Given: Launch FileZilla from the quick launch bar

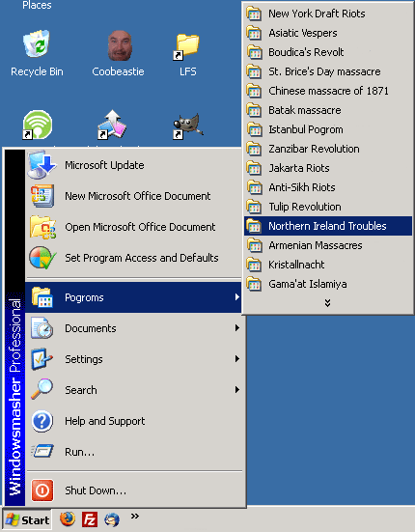Looking at the screenshot, I should tap(90, 519).
